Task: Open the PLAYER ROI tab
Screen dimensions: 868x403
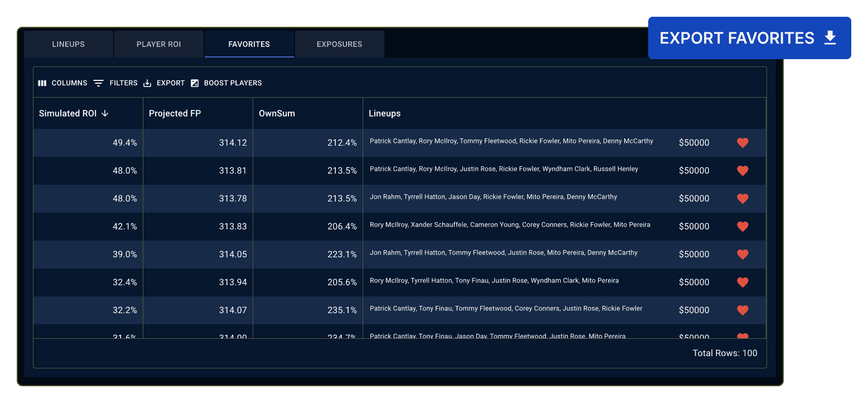Action: pos(158,44)
